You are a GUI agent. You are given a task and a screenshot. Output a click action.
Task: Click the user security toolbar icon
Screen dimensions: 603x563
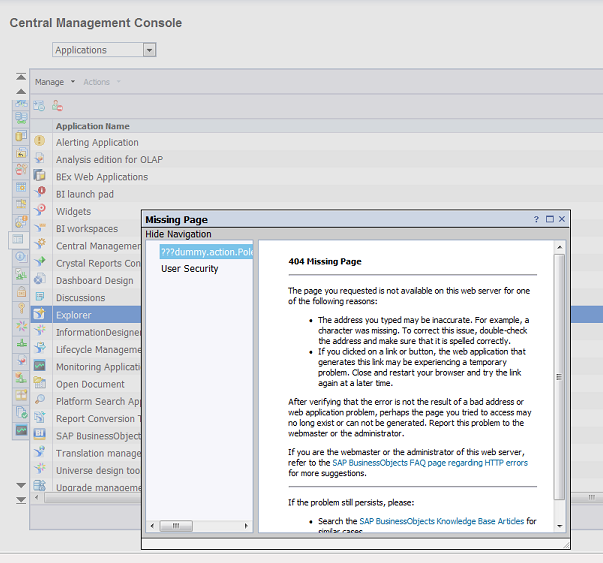[57, 106]
